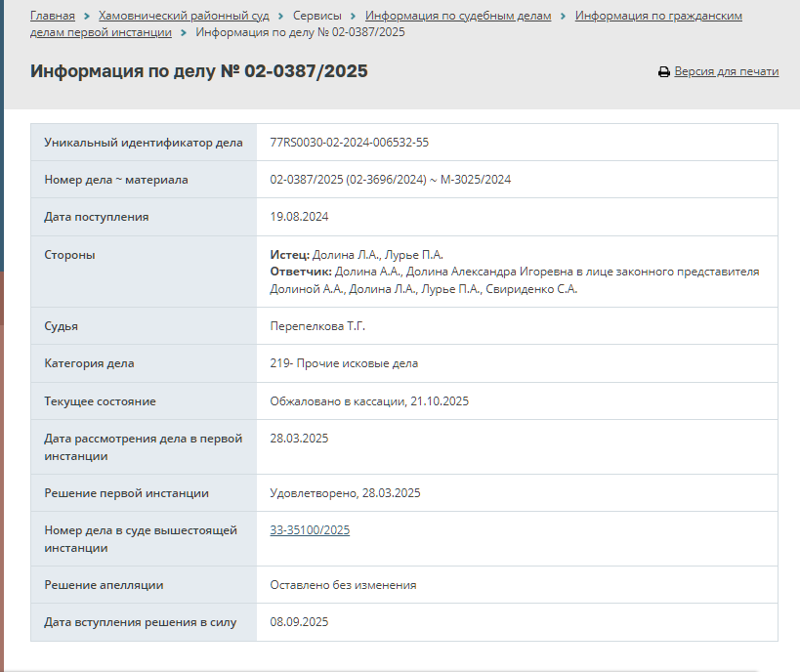Click the decision value Удовлетворено, 28.03.2025
800x672 pixels.
pos(345,493)
